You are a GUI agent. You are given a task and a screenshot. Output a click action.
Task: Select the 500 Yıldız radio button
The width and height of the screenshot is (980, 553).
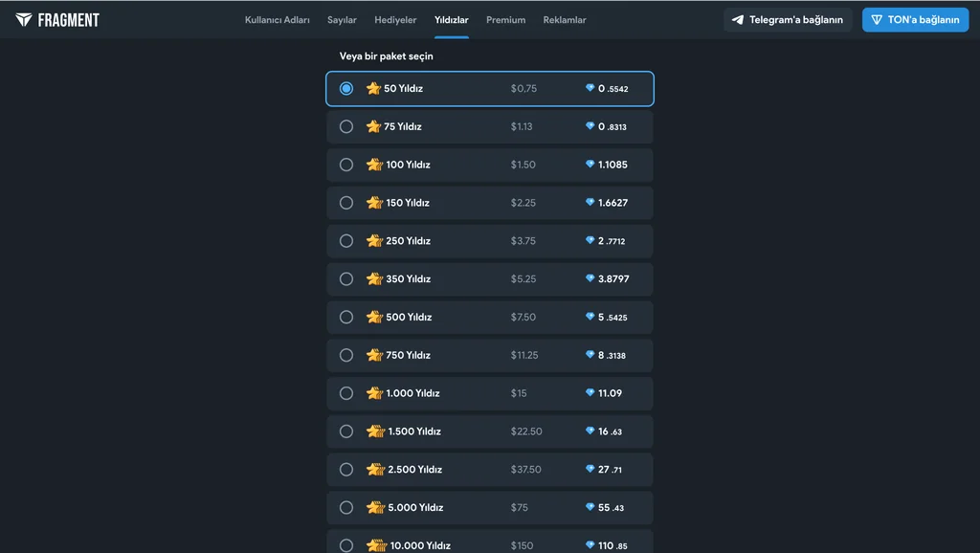[346, 318]
